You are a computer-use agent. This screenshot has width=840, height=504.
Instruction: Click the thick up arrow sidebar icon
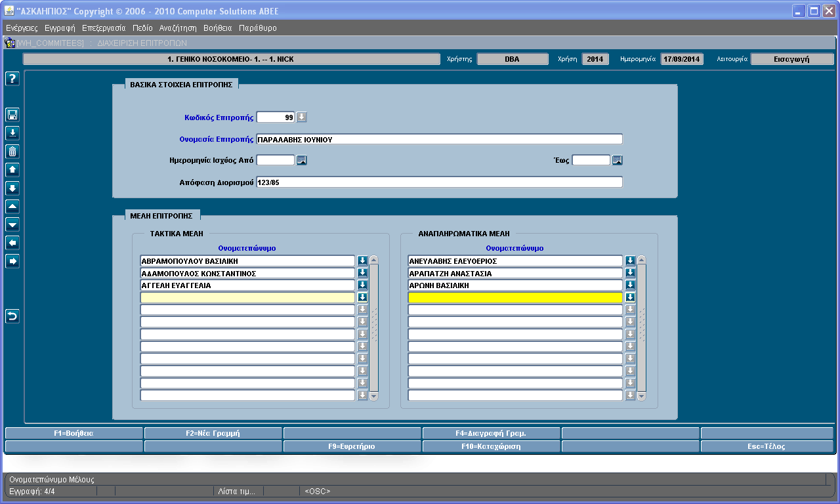click(x=12, y=170)
